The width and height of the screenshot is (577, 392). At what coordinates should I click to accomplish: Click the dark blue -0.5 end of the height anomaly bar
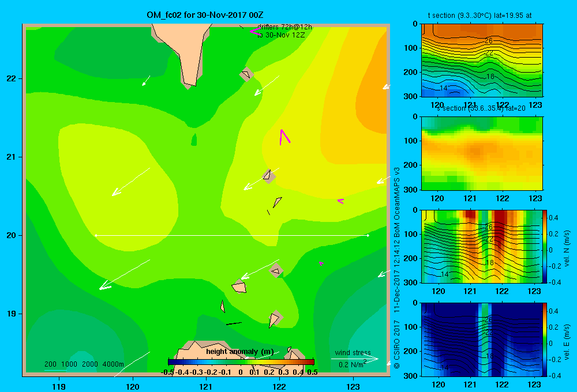(x=171, y=362)
